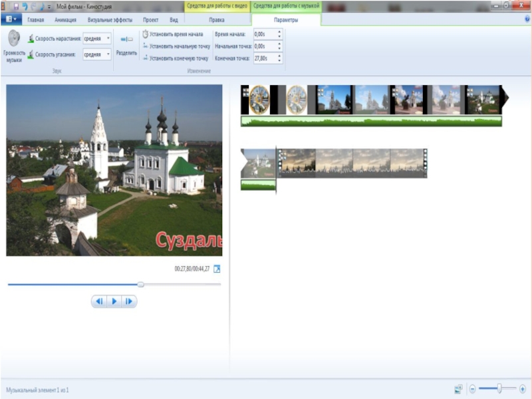Screen dimensions: 532x399
Task: Switch to the Анимация tab
Action: tap(65, 20)
